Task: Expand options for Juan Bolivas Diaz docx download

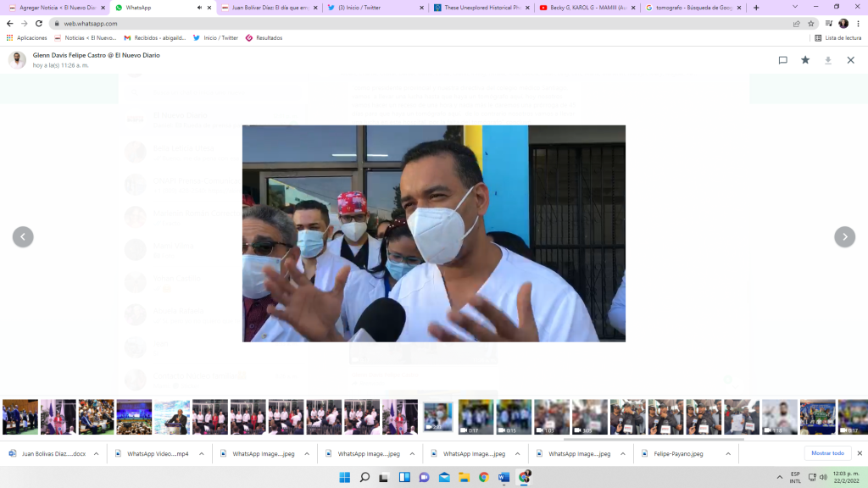Action: 96,454
